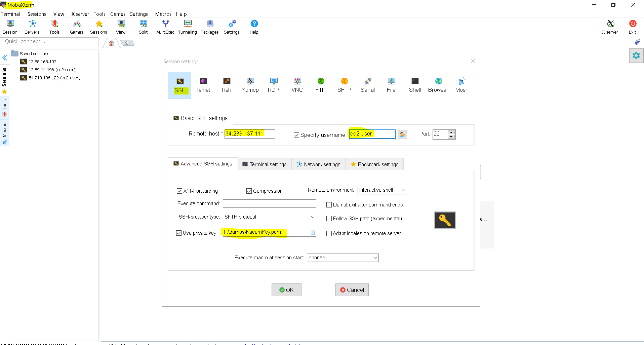Click the user credentials icon beside username
Viewport: 644px width, 345px height.
point(402,135)
